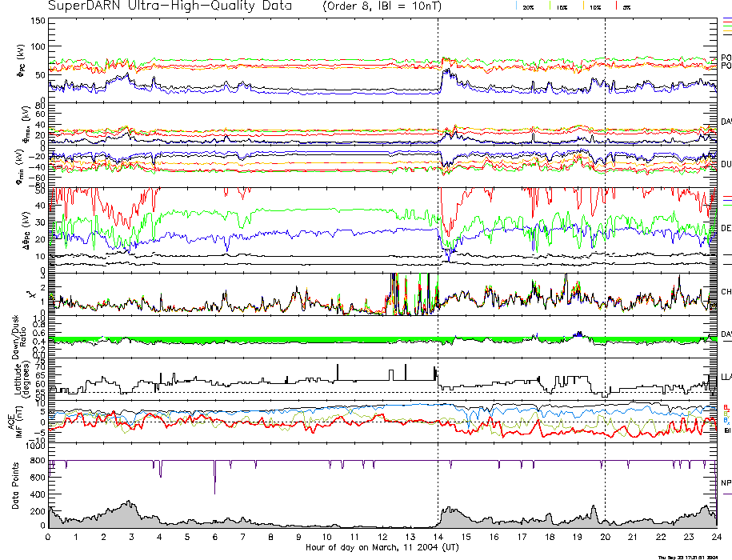Click hour tick label '12' on time axis
Viewport: 732px width, 560px height.
coord(382,537)
